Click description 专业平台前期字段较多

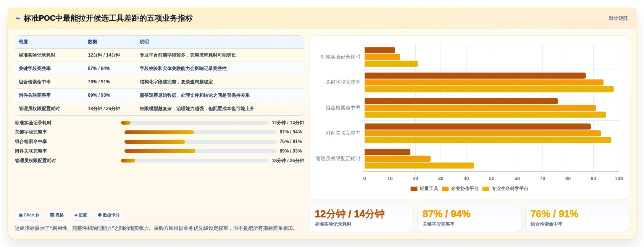(x=188, y=55)
